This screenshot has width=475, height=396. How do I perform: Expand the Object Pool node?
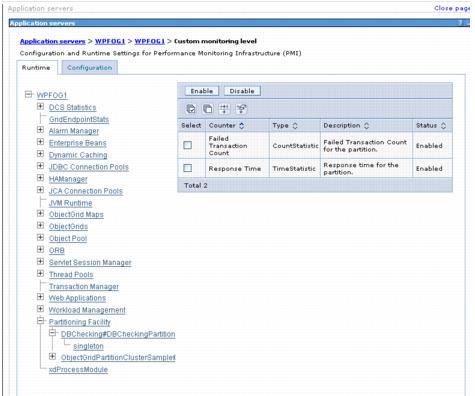(x=41, y=238)
